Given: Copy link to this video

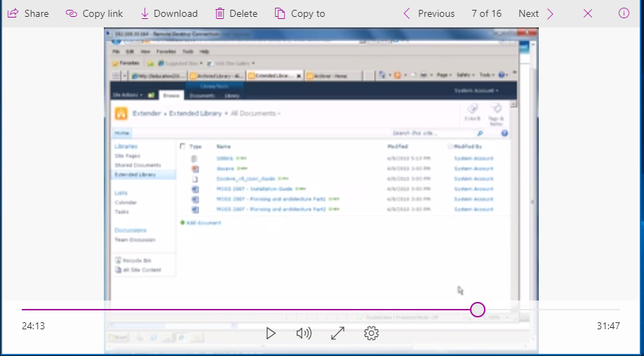Looking at the screenshot, I should coord(94,13).
